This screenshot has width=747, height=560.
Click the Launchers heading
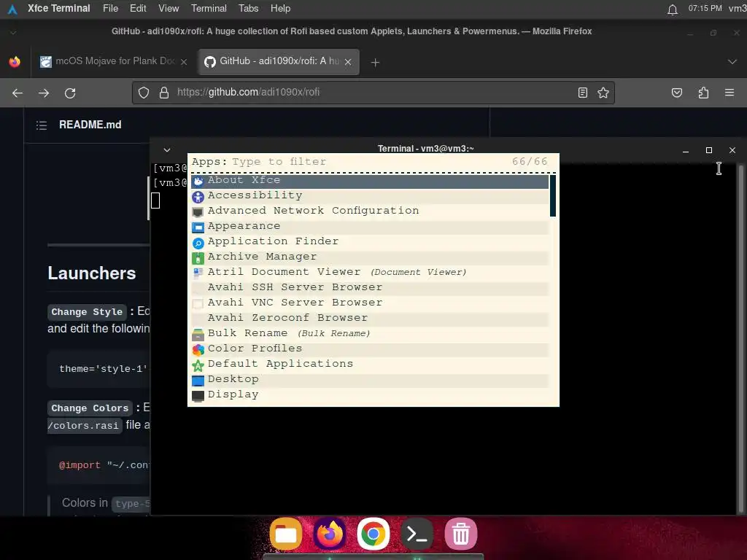click(91, 273)
